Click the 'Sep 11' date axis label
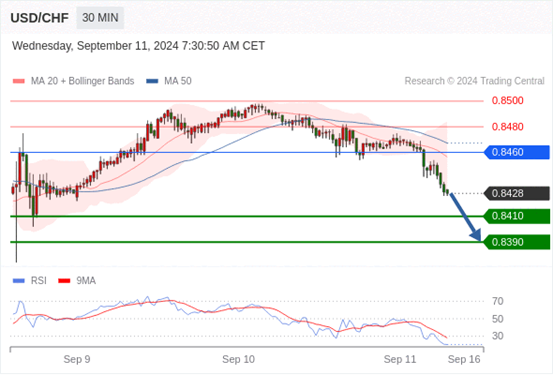The height and width of the screenshot is (375, 553). tap(400, 359)
